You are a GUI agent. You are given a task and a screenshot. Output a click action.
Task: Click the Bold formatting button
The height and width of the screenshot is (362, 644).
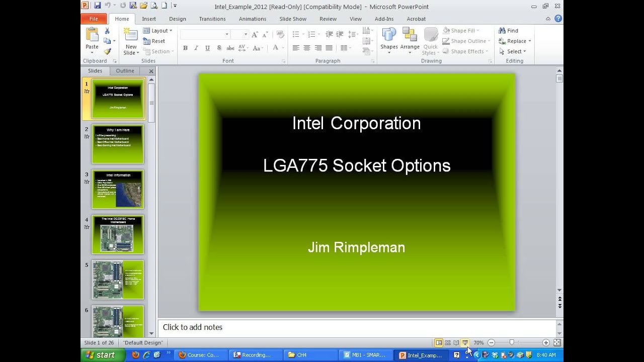coord(185,48)
